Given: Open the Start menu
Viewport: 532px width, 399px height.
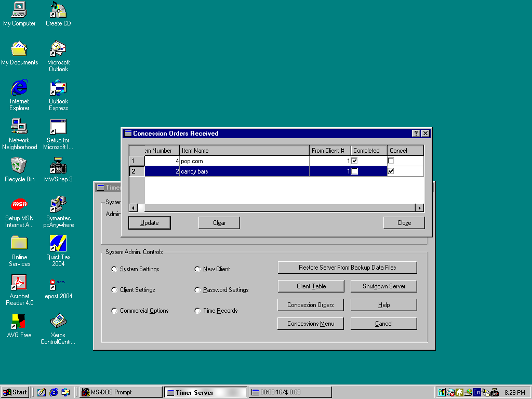Looking at the screenshot, I should (x=15, y=392).
